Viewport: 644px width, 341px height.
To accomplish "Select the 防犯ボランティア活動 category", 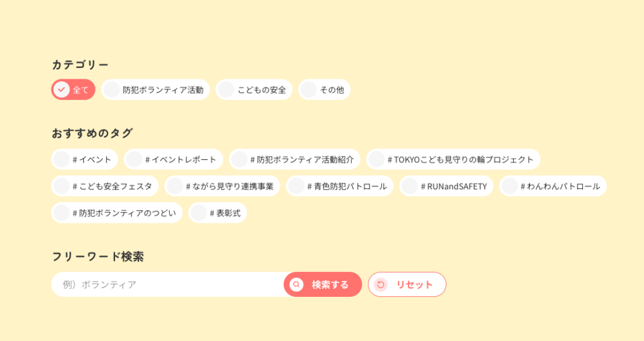I will point(156,89).
